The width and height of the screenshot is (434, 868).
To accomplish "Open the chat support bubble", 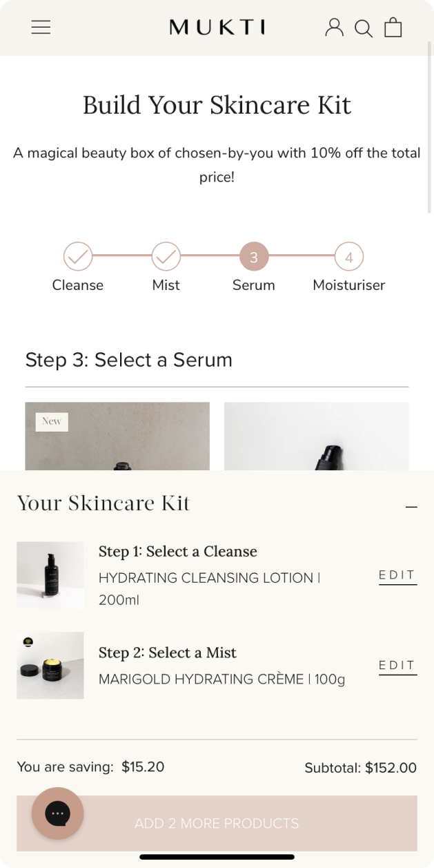I will [58, 813].
